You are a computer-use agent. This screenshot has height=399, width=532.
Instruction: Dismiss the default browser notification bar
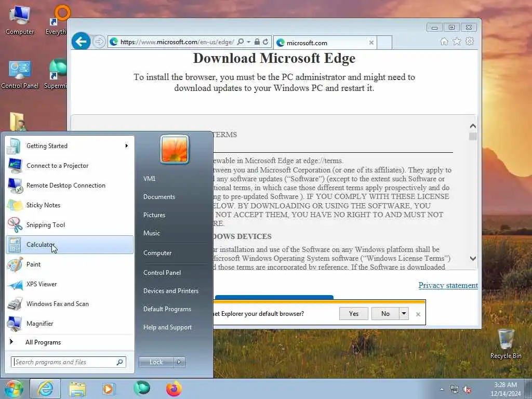click(x=418, y=314)
